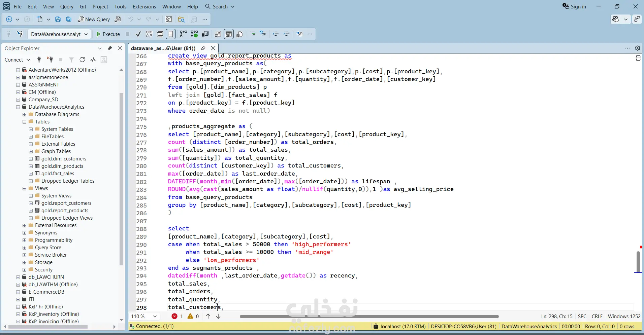Open Activity Monitor icon in Object Explorer
The image size is (644, 335).
[x=93, y=60]
